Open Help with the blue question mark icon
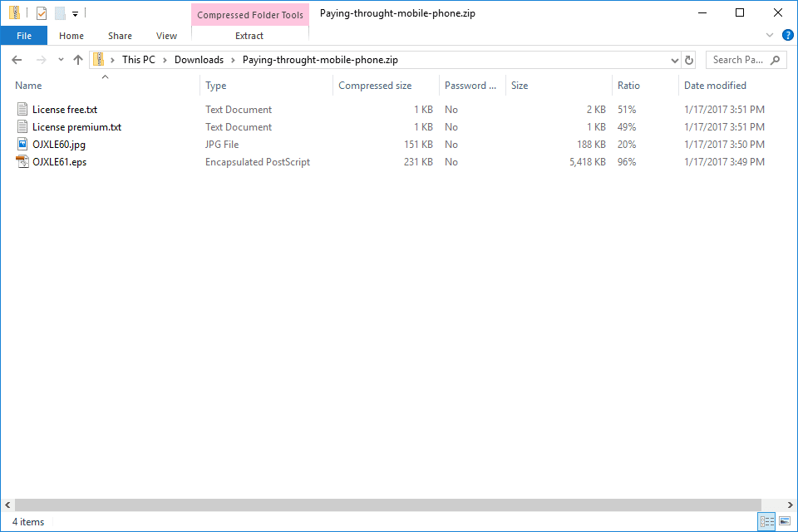This screenshot has height=532, width=798. pos(787,36)
